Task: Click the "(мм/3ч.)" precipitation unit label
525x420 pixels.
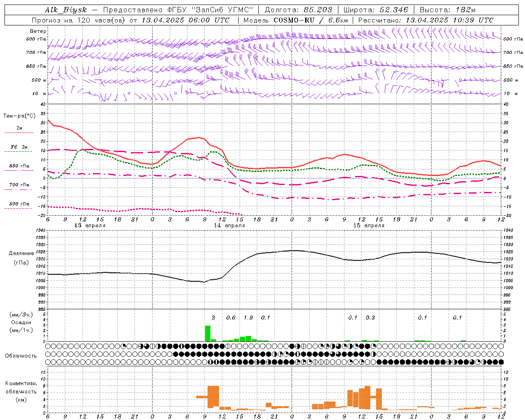Action: [21, 315]
